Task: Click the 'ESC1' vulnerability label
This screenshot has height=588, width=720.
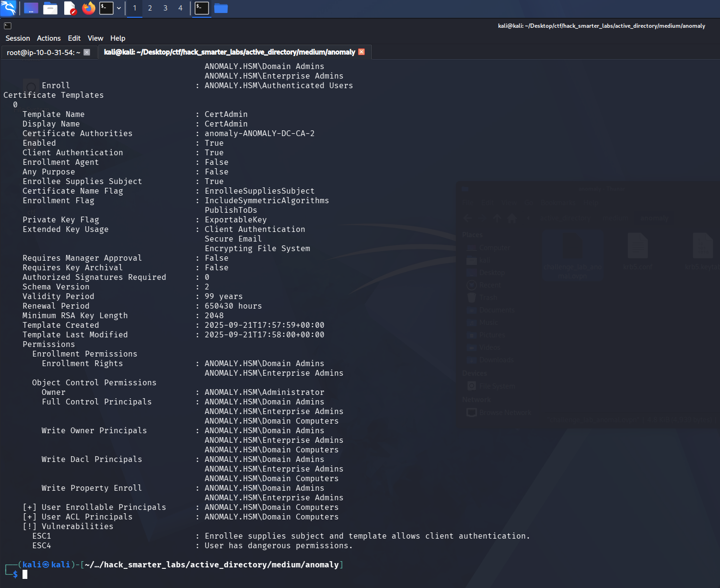Action: point(42,536)
